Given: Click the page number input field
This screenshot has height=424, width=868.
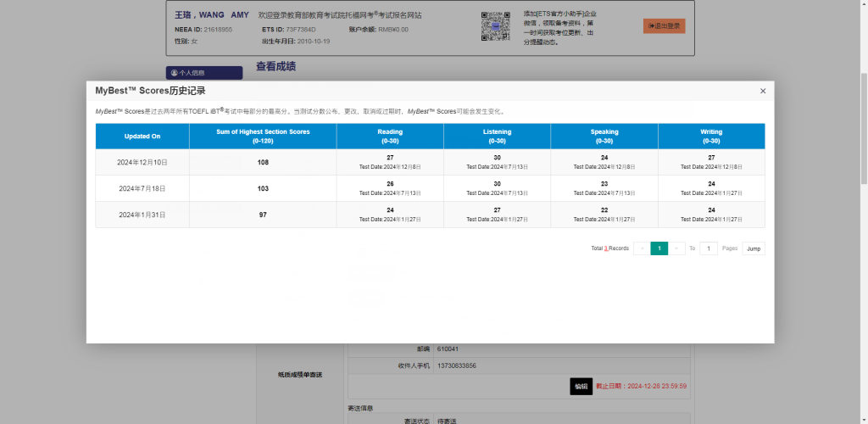Looking at the screenshot, I should [709, 248].
